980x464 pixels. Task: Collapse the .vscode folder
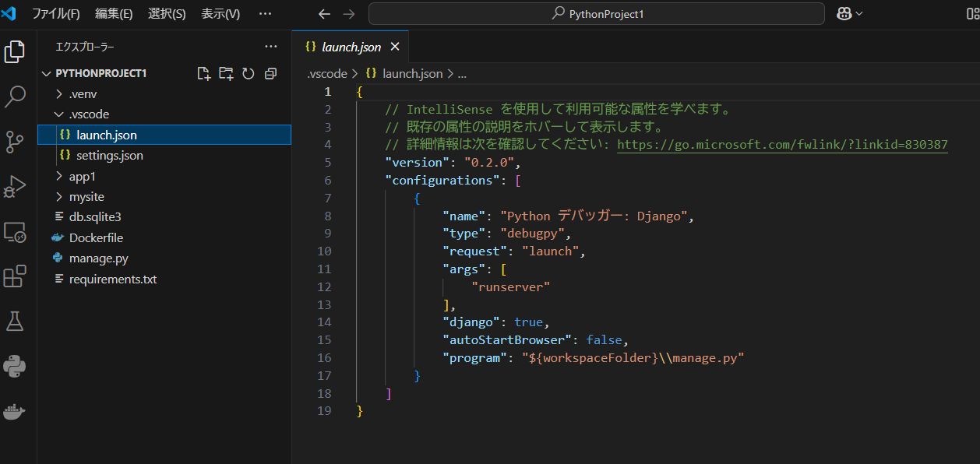(x=89, y=114)
